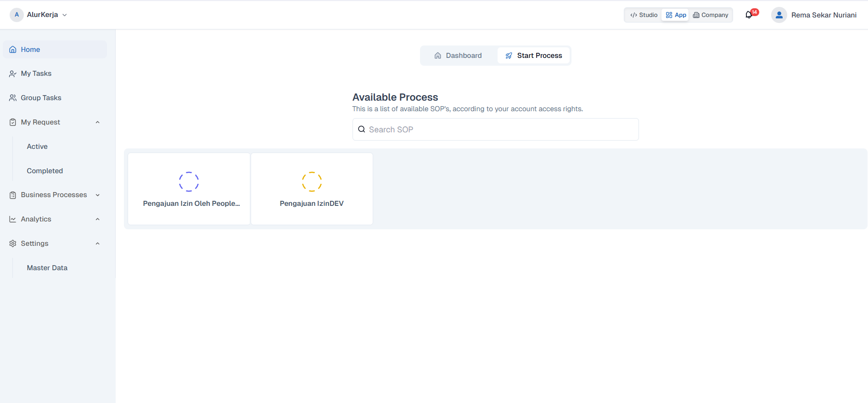Click the Available Process heading
868x403 pixels.
coord(395,97)
